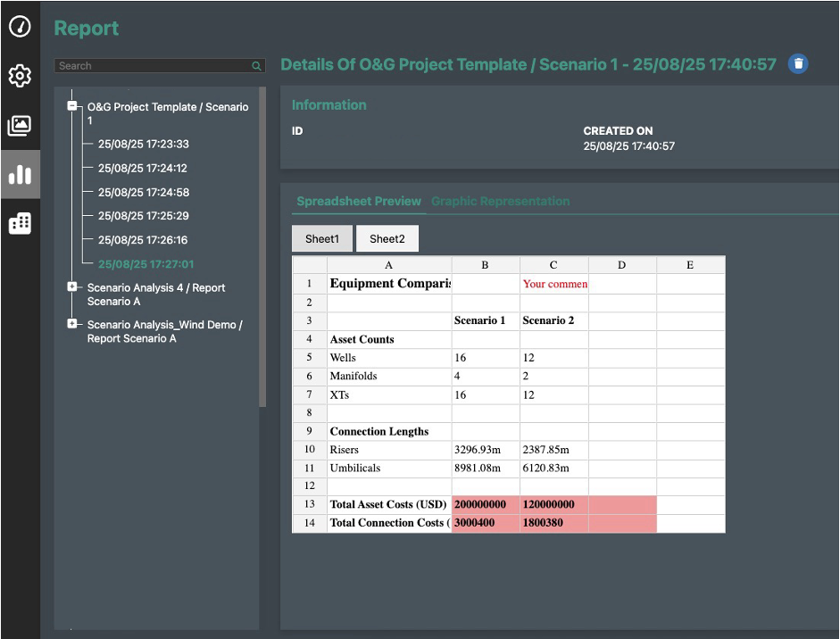
Task: Select report 25/08/25 17:25:29
Action: [x=144, y=216]
